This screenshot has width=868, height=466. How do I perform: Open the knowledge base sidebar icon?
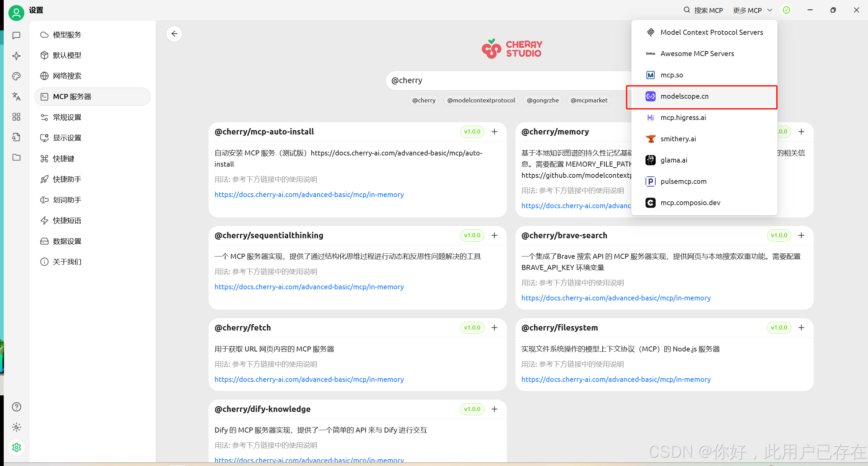(16, 137)
